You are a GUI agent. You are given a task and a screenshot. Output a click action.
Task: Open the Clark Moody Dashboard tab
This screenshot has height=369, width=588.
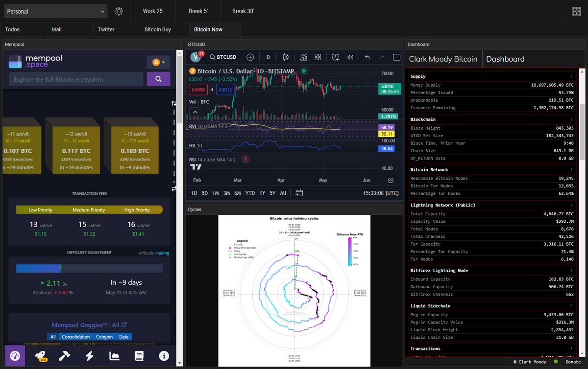(505, 59)
